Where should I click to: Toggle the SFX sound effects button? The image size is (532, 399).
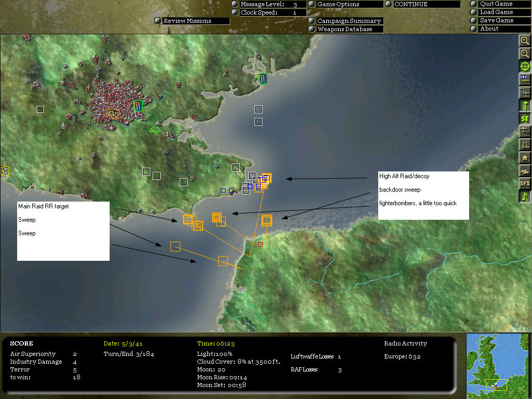(x=525, y=183)
